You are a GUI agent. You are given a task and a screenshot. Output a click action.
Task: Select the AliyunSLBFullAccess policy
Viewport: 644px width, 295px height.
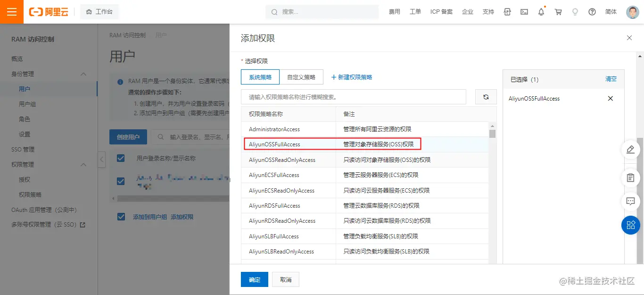pos(365,236)
